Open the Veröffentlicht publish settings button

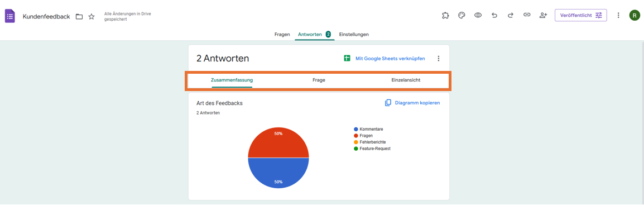click(581, 15)
